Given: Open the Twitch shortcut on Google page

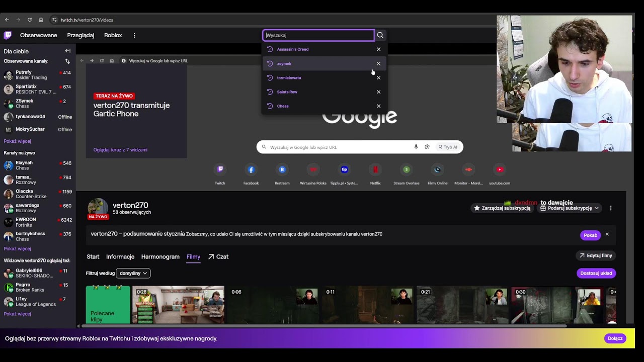Looking at the screenshot, I should coord(220,170).
